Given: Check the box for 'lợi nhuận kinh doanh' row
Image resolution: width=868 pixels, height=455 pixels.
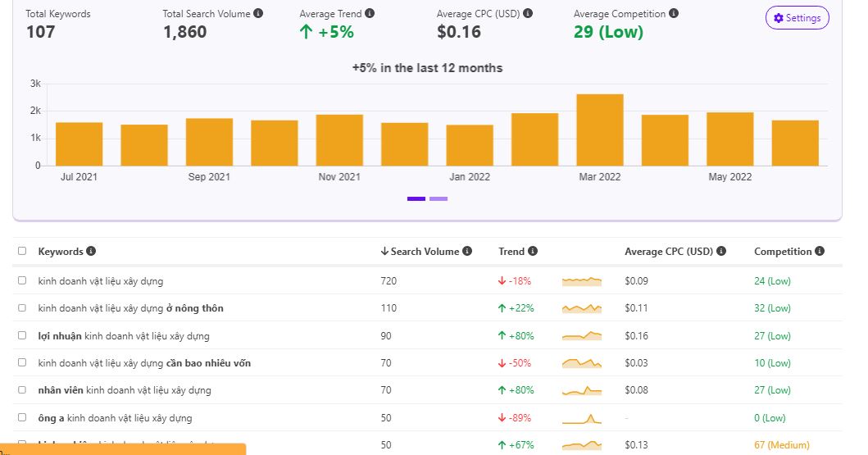Looking at the screenshot, I should (22, 336).
